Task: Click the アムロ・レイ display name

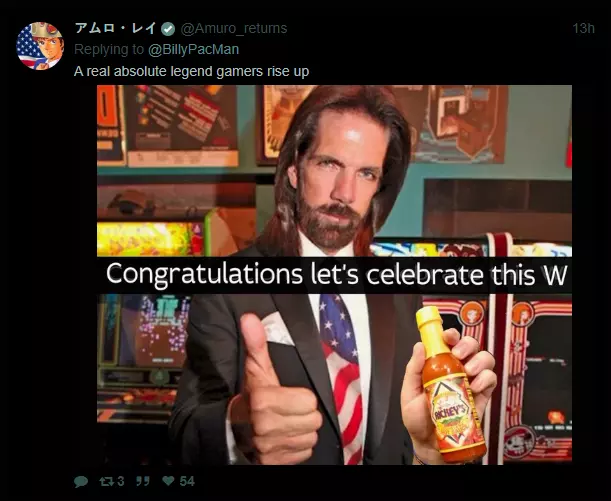Action: pos(116,28)
